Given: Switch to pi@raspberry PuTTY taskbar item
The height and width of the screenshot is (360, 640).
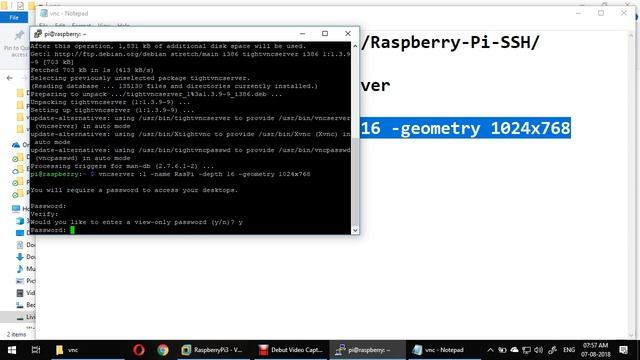Looking at the screenshot, I should [367, 350].
